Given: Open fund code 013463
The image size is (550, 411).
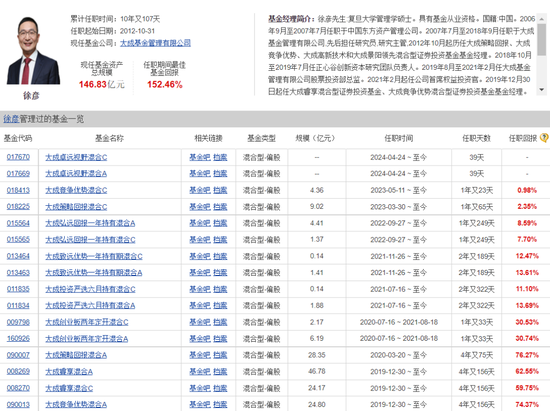Looking at the screenshot, I should pos(18,272).
